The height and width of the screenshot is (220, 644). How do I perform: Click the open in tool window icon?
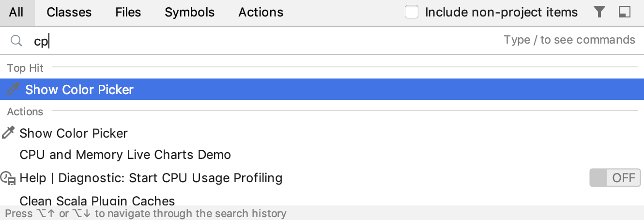625,12
